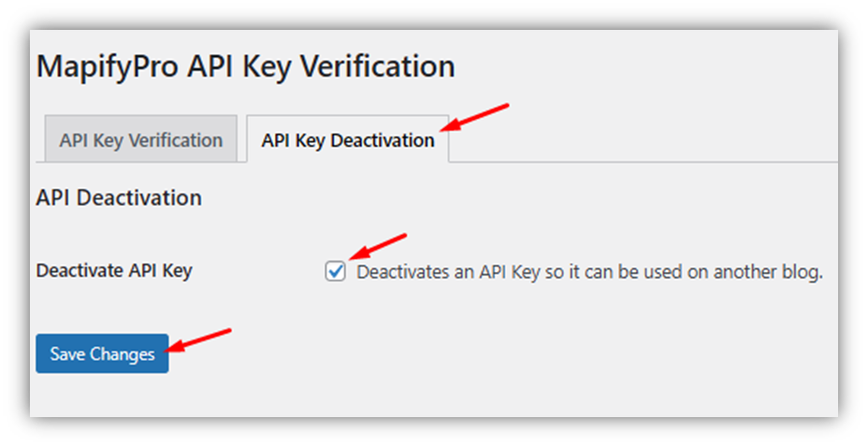
Task: Click the Save Changes button
Action: point(102,353)
